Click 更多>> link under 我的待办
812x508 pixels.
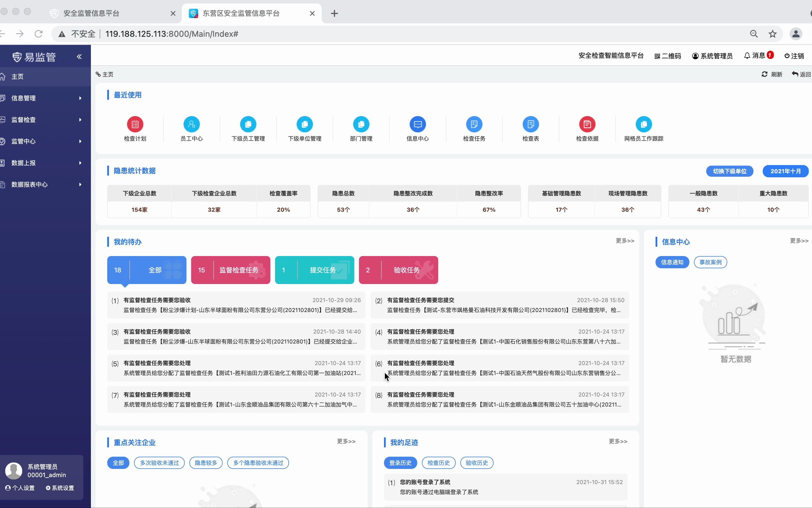coord(625,241)
